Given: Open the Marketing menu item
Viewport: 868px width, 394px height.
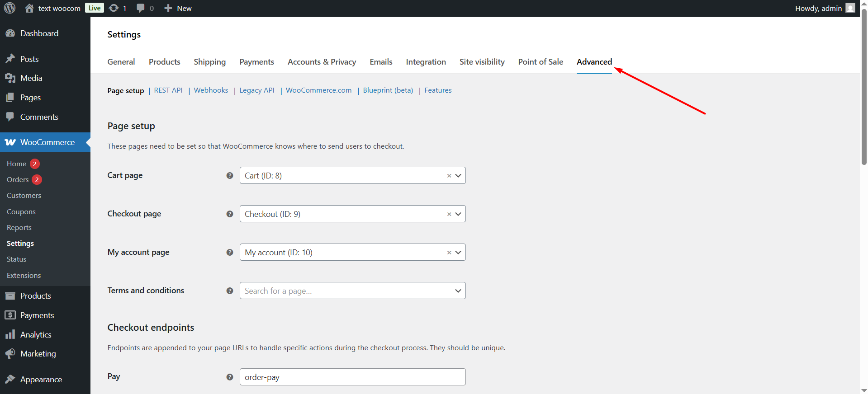Looking at the screenshot, I should coord(38,354).
